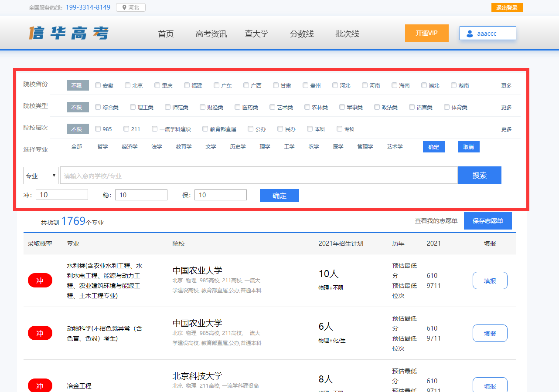This screenshot has height=392, width=559.
Task: Enable the 河北 province checkbox
Action: pos(335,85)
